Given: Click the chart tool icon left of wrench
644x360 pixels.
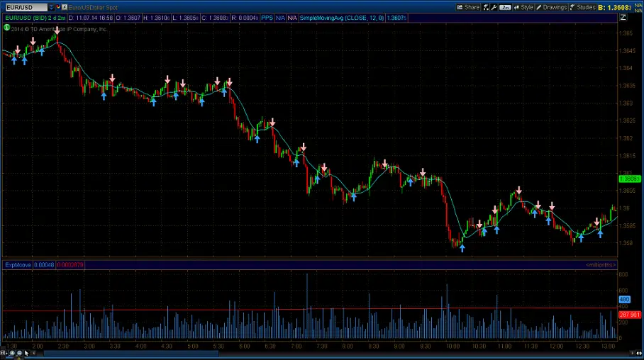Looking at the screenshot, I should click(x=484, y=6).
